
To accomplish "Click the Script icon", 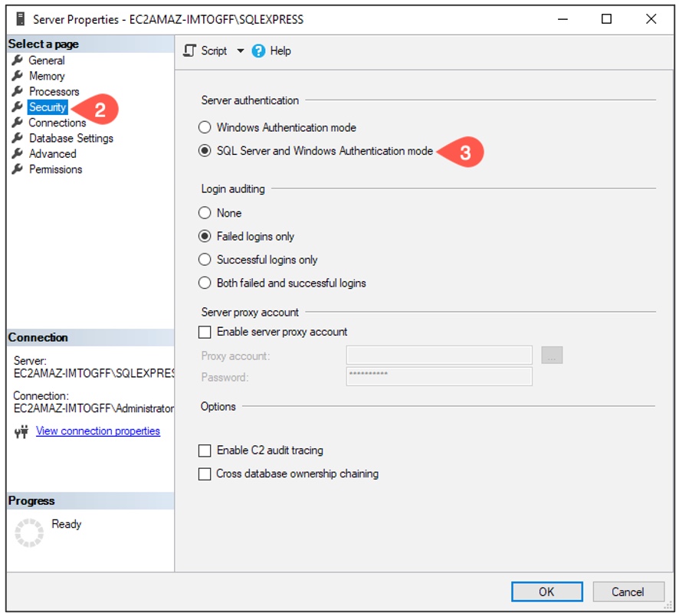I will pos(186,51).
